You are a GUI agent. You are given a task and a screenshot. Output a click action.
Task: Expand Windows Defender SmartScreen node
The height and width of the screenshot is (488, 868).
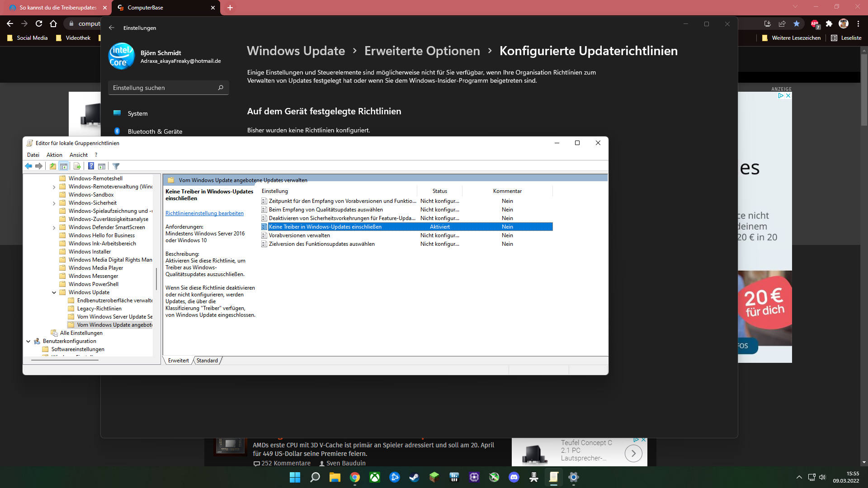click(x=54, y=228)
